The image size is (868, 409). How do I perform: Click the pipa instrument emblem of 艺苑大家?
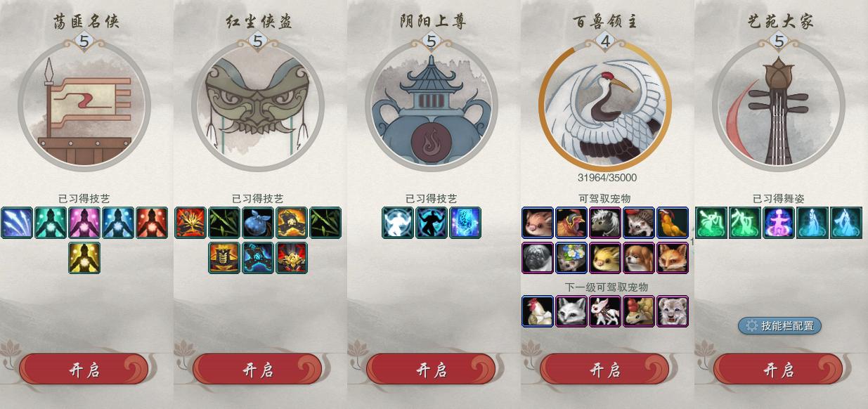[778, 106]
